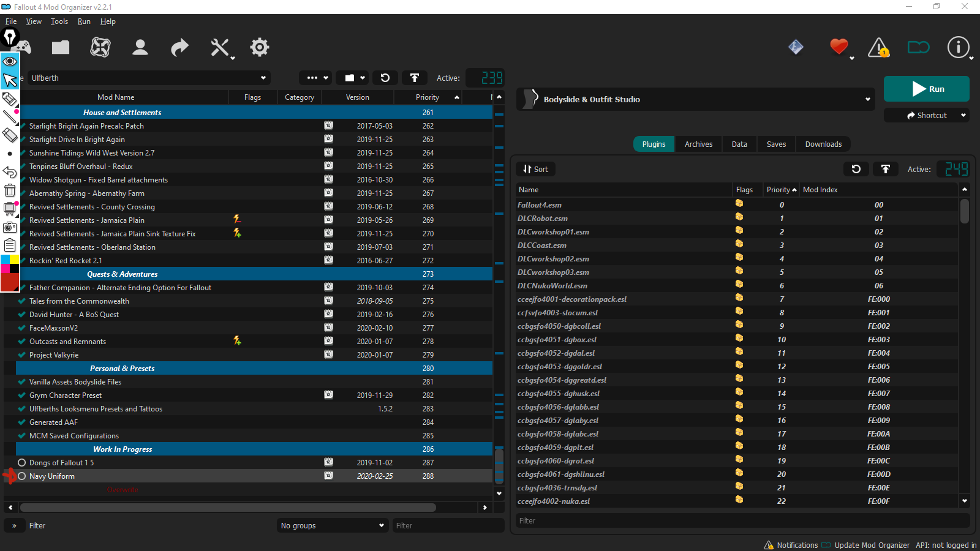Click the executables arrow toolbar icon
This screenshot has width=980, height=551.
180,47
